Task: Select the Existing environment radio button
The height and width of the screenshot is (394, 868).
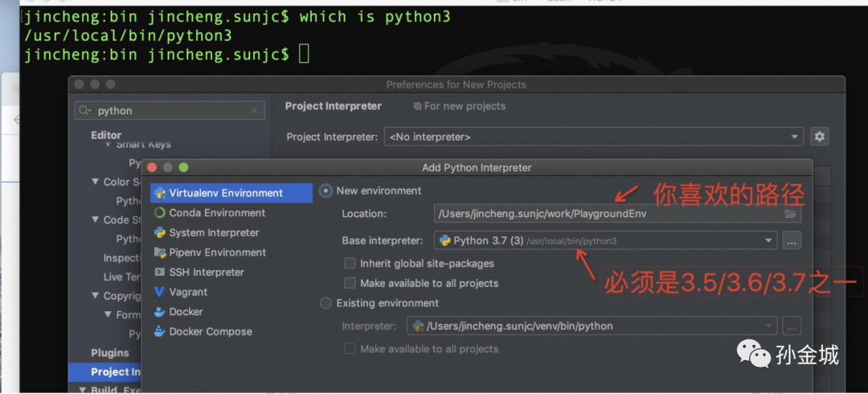Action: 326,303
